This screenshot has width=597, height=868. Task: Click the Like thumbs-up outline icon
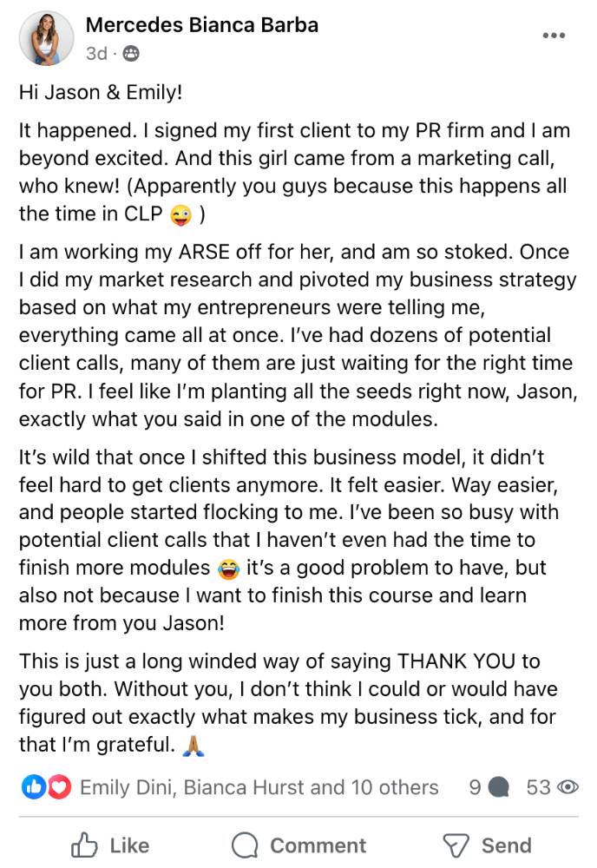(x=84, y=845)
